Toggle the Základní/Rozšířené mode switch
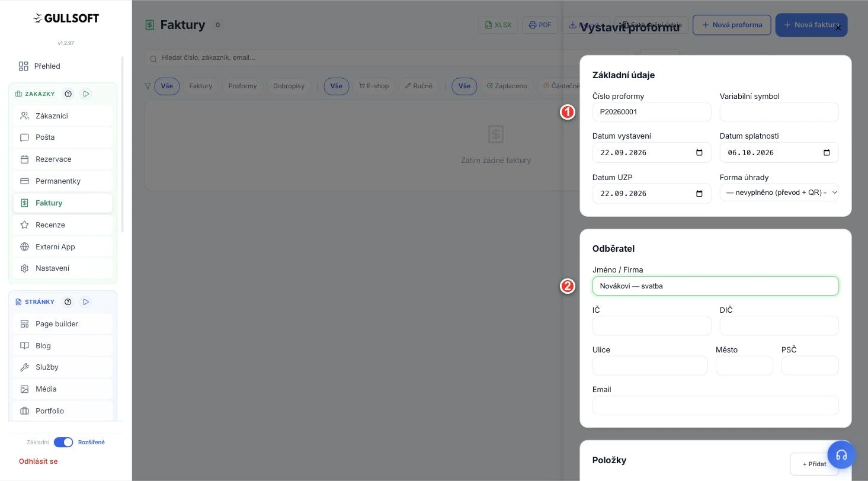 coord(63,442)
